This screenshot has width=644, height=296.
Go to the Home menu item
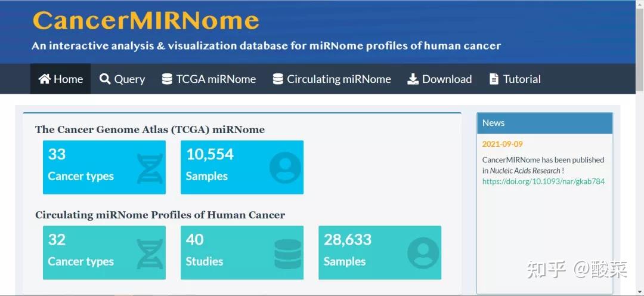point(60,79)
